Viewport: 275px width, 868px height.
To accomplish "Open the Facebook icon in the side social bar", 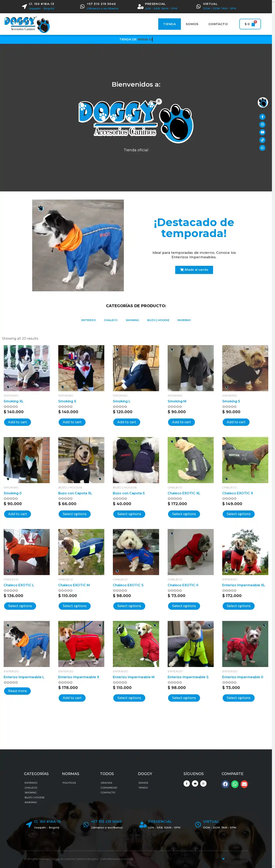I will tap(262, 117).
